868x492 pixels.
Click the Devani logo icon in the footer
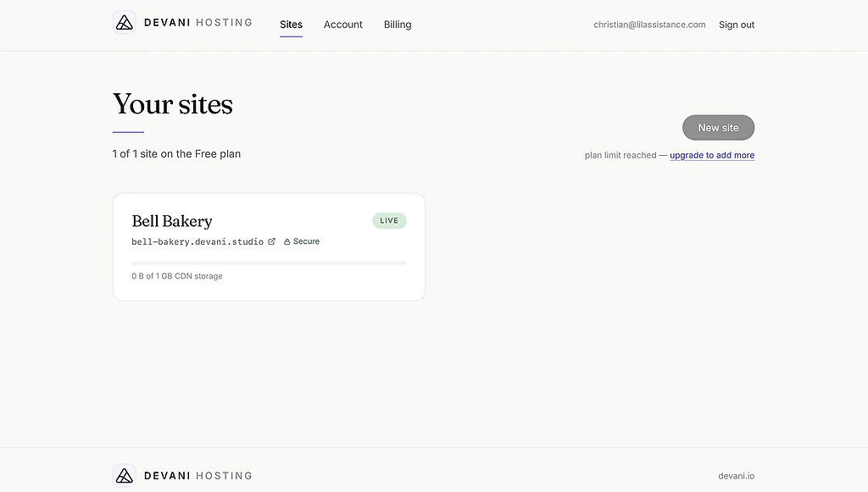(124, 475)
